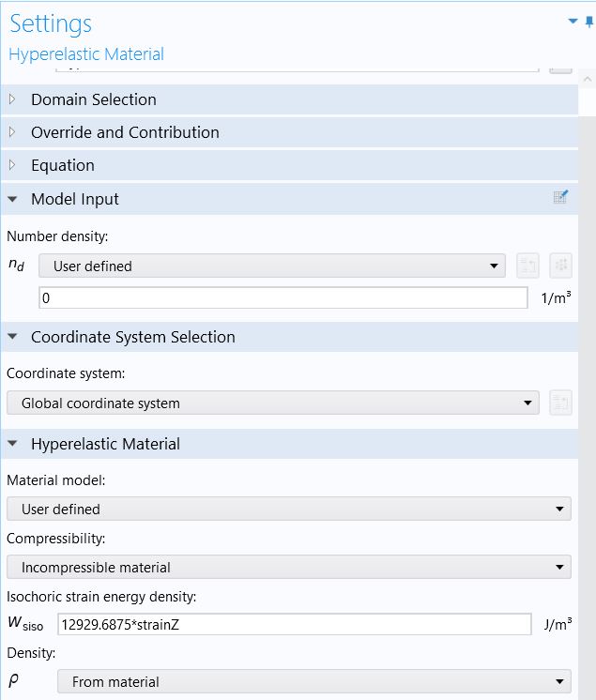The width and height of the screenshot is (596, 700).
Task: Open the Settings panel options arrow
Action: 573,21
